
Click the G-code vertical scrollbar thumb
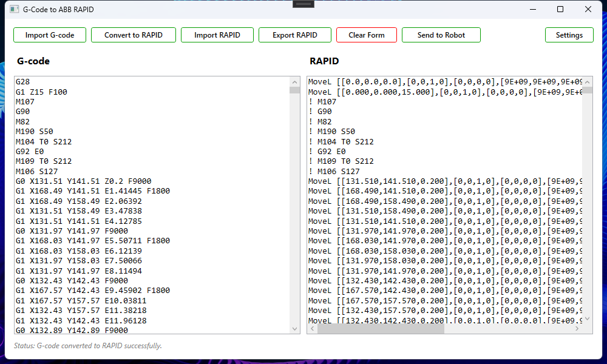tap(295, 90)
